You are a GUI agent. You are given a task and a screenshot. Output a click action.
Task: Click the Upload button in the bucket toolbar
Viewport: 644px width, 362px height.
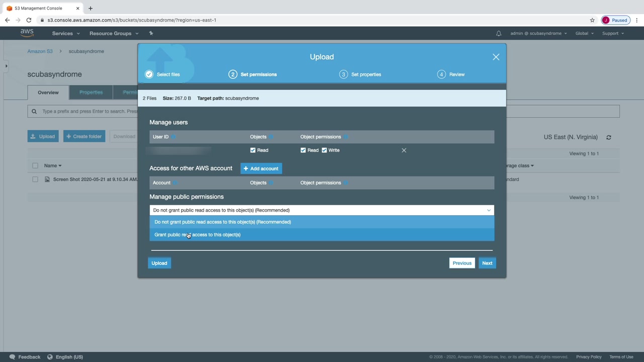pos(43,136)
